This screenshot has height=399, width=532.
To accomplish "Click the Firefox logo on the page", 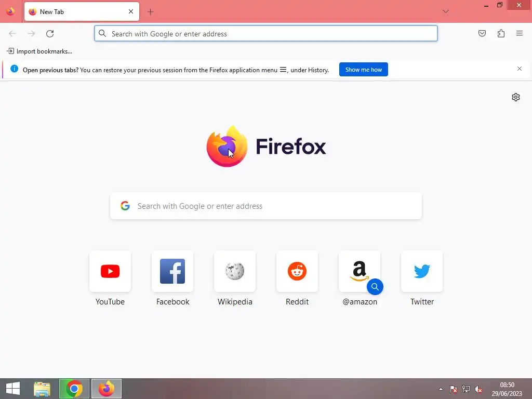I will coord(227,147).
